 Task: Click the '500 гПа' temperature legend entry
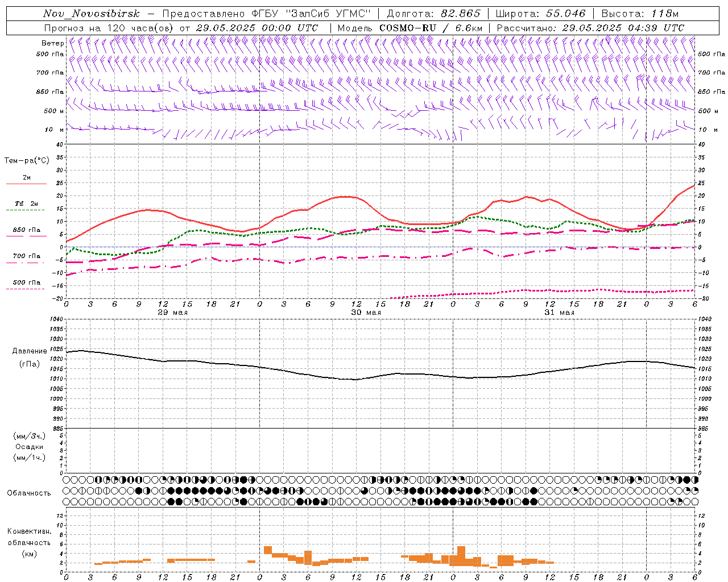point(26,282)
